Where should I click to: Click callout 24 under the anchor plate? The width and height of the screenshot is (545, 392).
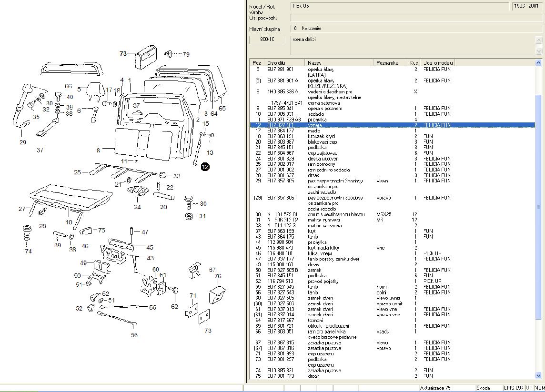click(x=137, y=207)
